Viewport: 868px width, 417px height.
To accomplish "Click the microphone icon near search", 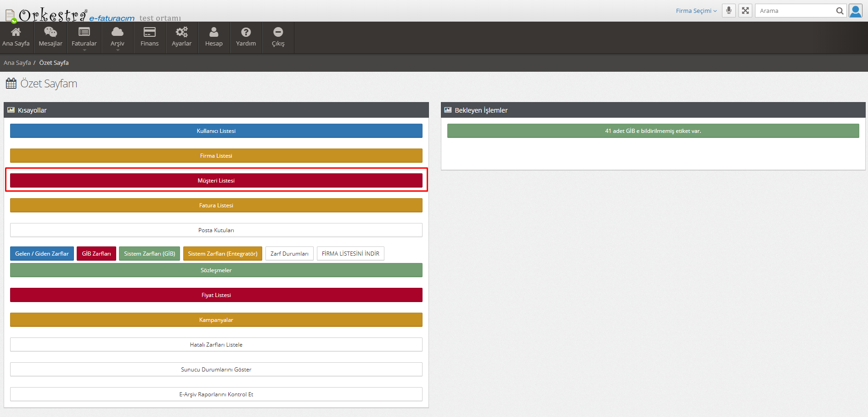I will (x=729, y=11).
